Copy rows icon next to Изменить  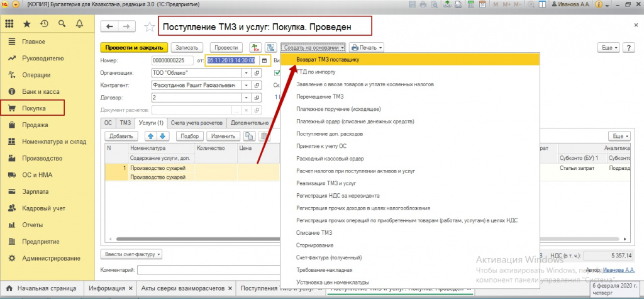[x=249, y=136]
